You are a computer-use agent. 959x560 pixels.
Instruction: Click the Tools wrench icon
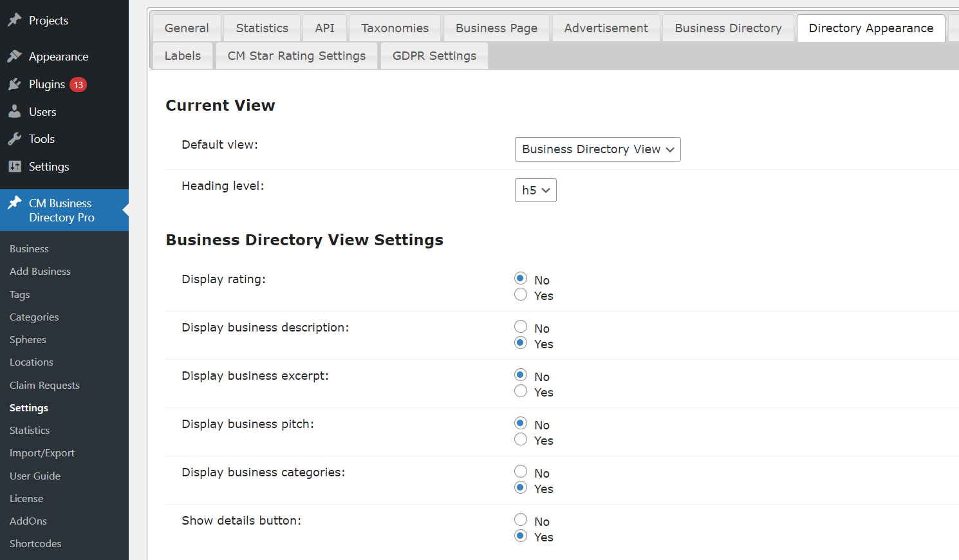pos(15,139)
